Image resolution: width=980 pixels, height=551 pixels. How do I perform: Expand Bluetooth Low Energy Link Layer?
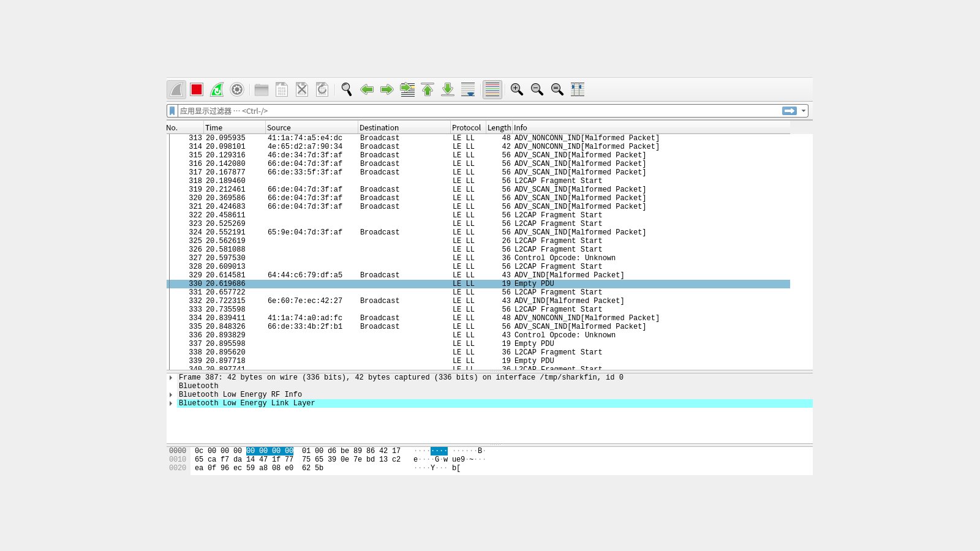pyautogui.click(x=171, y=403)
